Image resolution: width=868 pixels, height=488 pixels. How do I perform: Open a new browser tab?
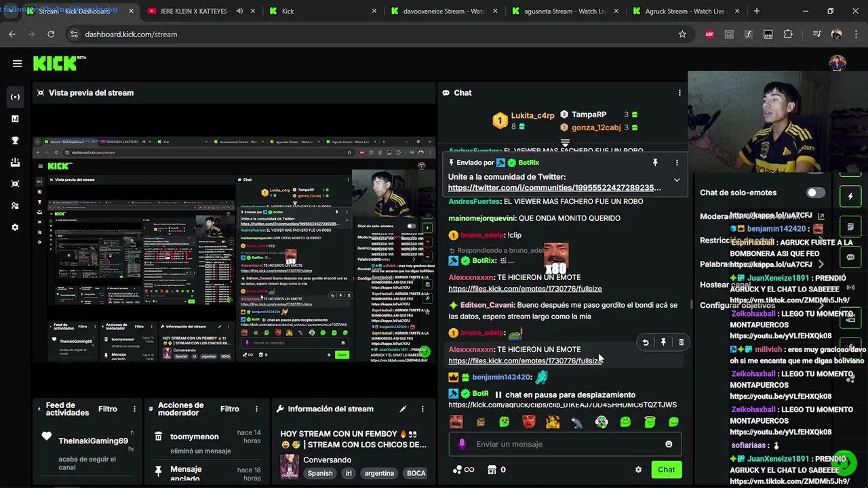coord(757,11)
